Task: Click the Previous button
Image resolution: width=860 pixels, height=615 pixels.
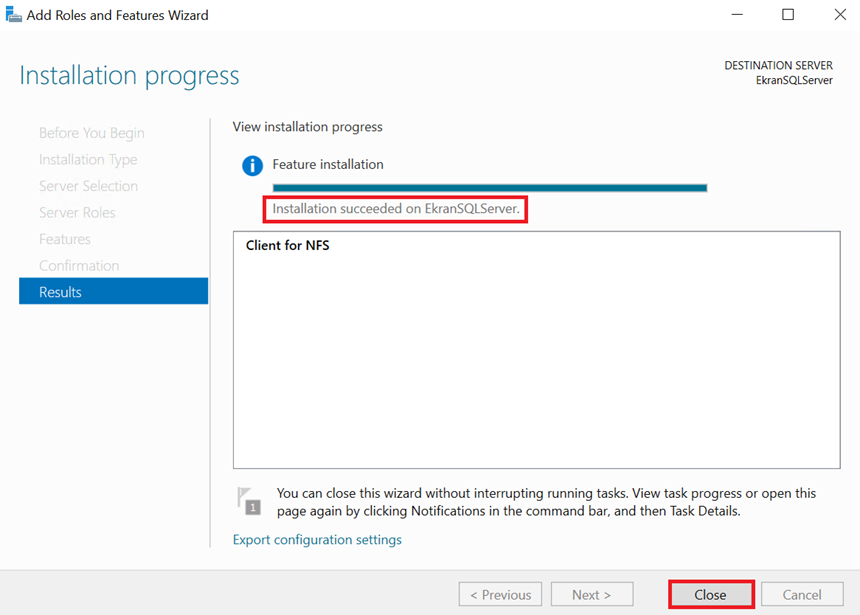Action: click(500, 594)
